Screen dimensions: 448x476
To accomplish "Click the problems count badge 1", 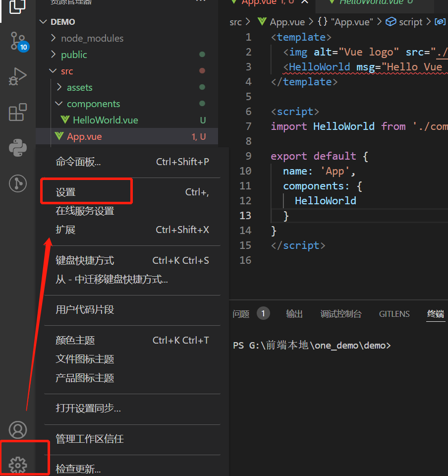I will pos(263,313).
